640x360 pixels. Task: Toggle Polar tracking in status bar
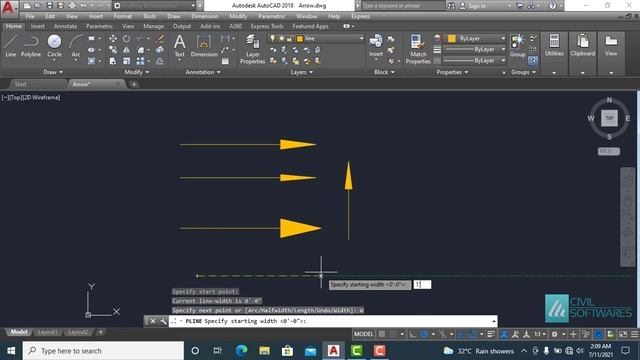424,334
